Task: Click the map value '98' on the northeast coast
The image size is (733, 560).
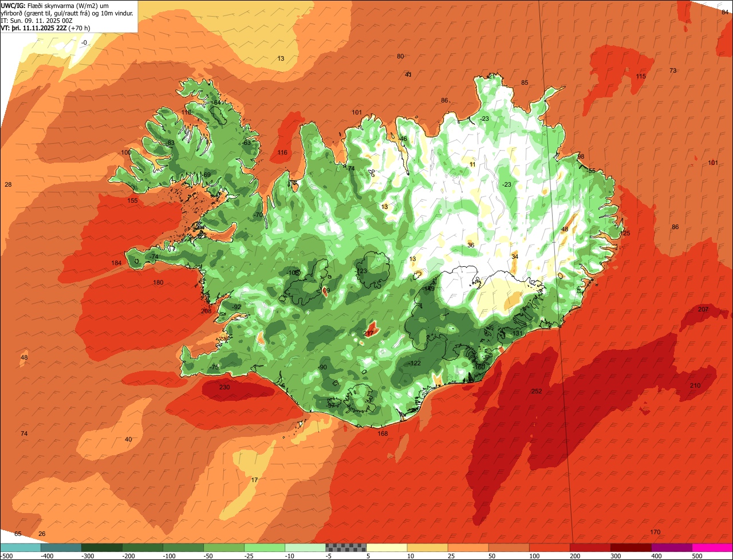Action: (581, 156)
